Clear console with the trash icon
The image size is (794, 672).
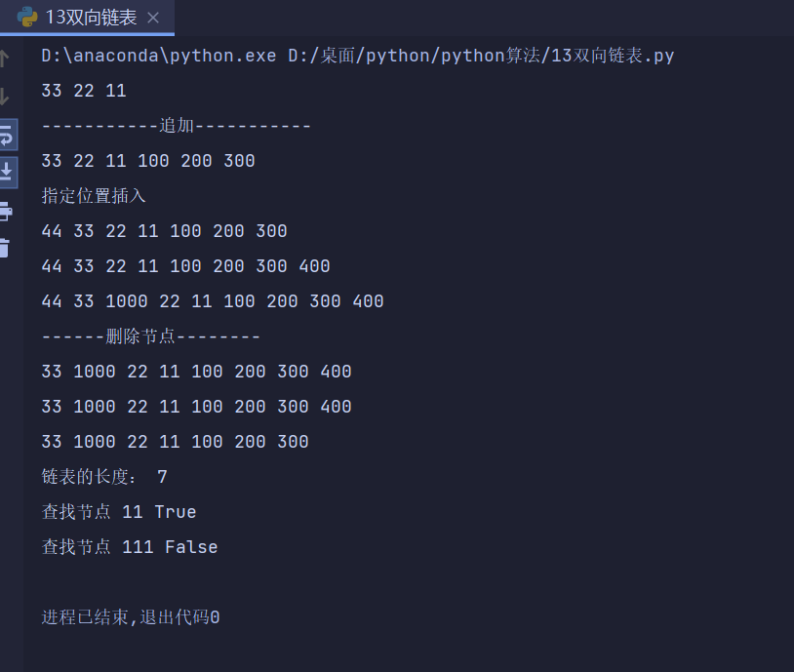pyautogui.click(x=5, y=248)
